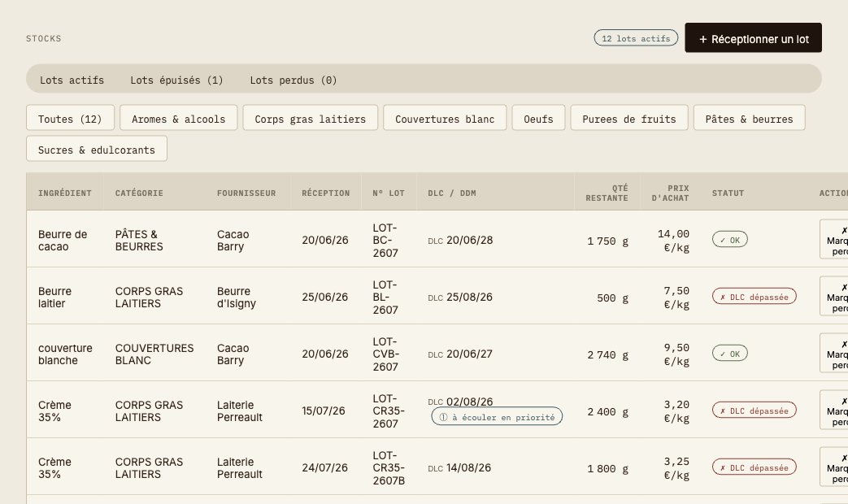848x504 pixels.
Task: Open the Lots épuisés (1) tab
Action: coord(176,80)
